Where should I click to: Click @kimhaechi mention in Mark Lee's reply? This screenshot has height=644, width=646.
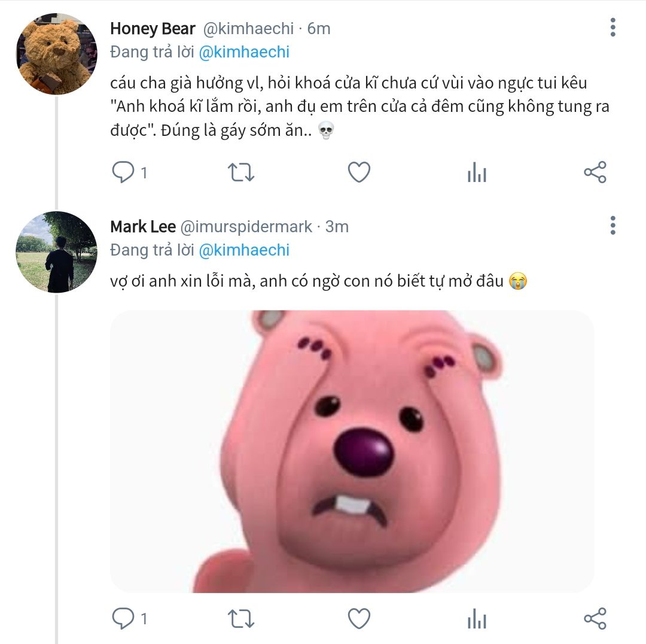coord(243,250)
